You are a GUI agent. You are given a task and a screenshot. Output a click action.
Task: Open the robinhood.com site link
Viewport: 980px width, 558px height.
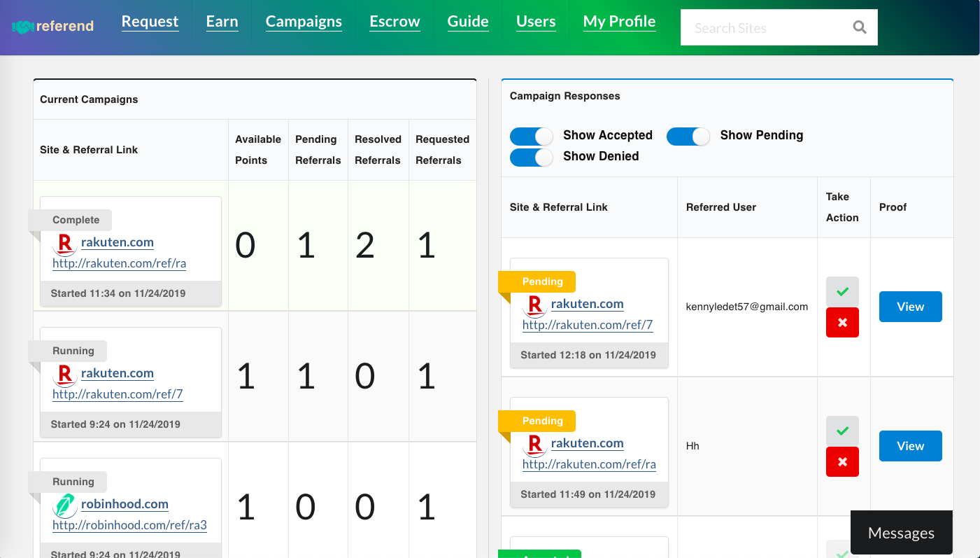125,504
